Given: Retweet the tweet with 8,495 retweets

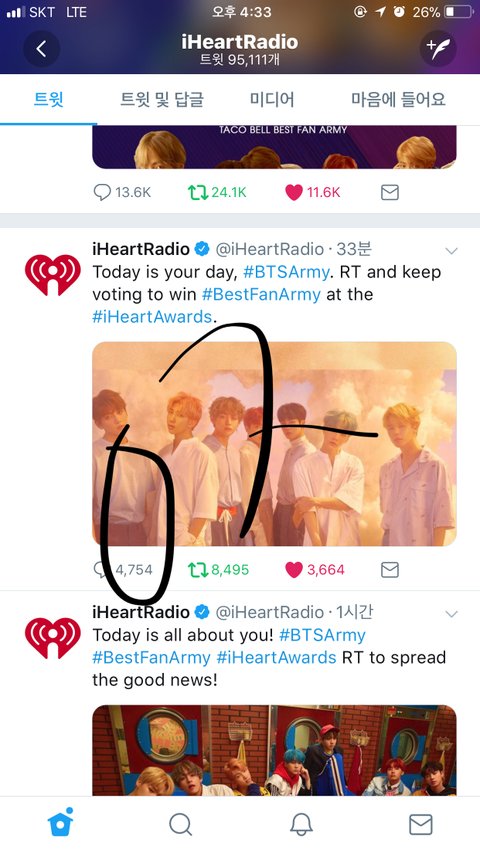Looking at the screenshot, I should point(198,570).
